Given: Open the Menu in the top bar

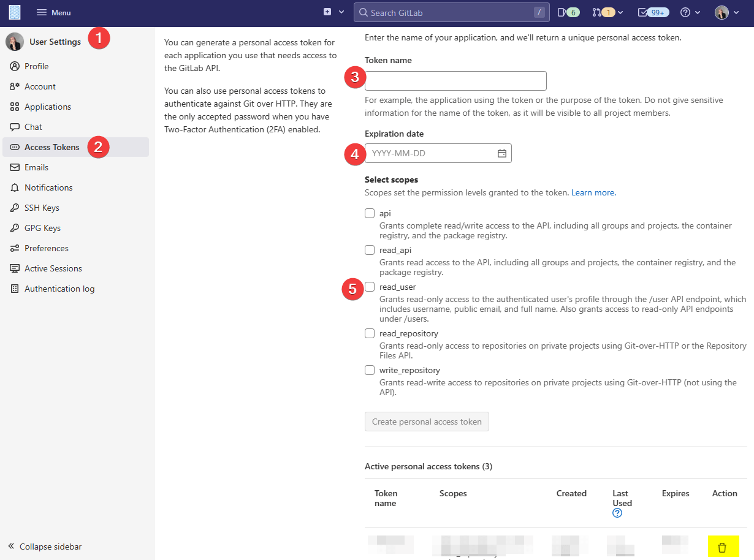Looking at the screenshot, I should tap(53, 12).
